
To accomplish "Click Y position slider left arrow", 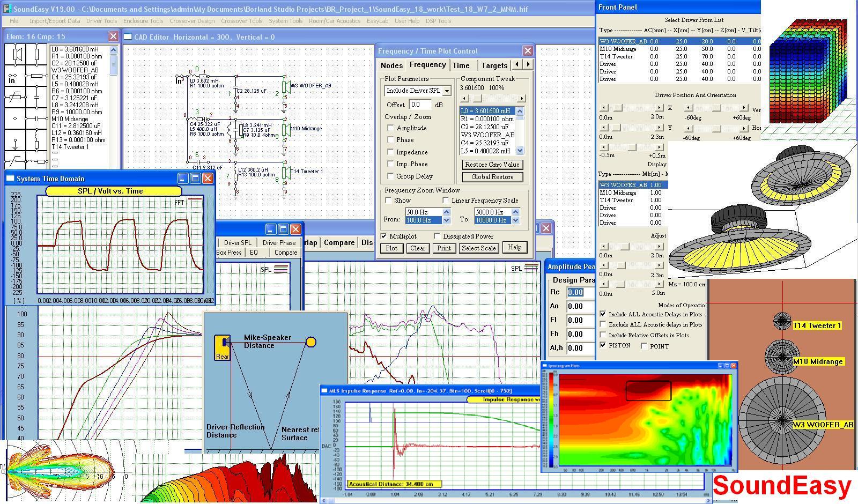I will [x=604, y=128].
